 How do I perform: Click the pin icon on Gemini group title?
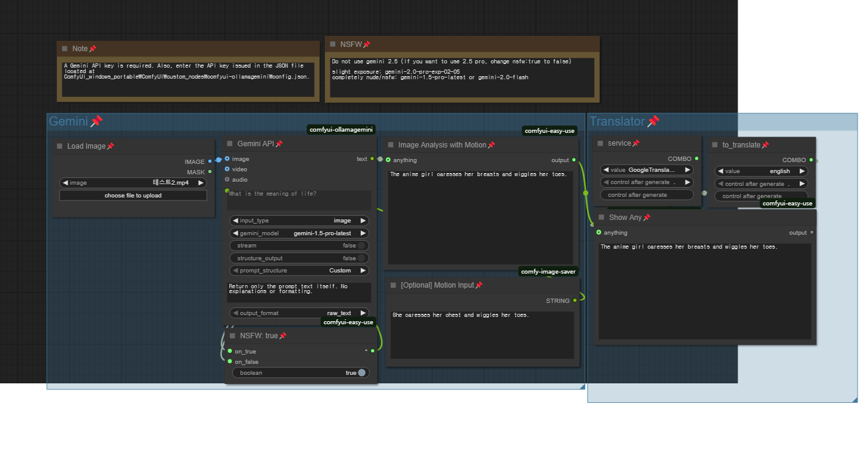click(x=96, y=121)
